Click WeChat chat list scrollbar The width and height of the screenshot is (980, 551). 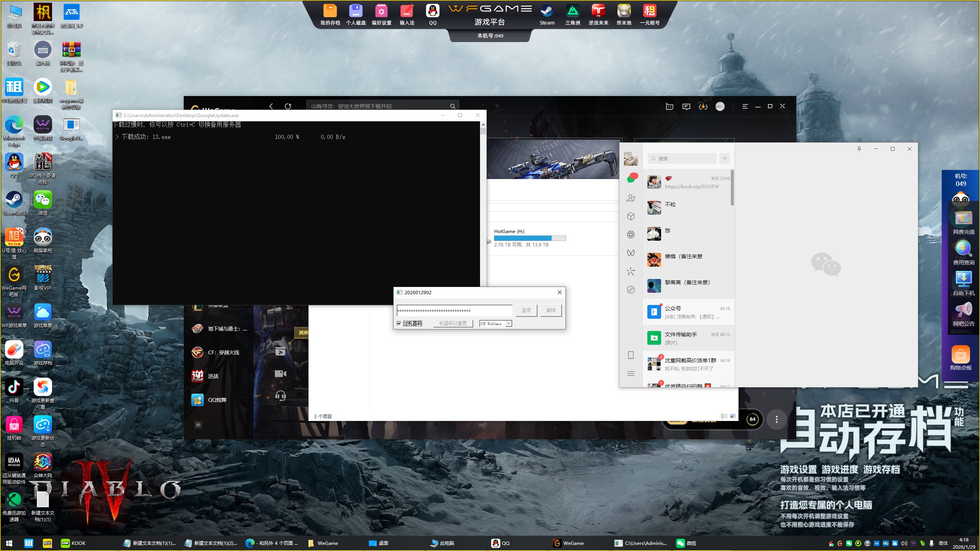732,187
